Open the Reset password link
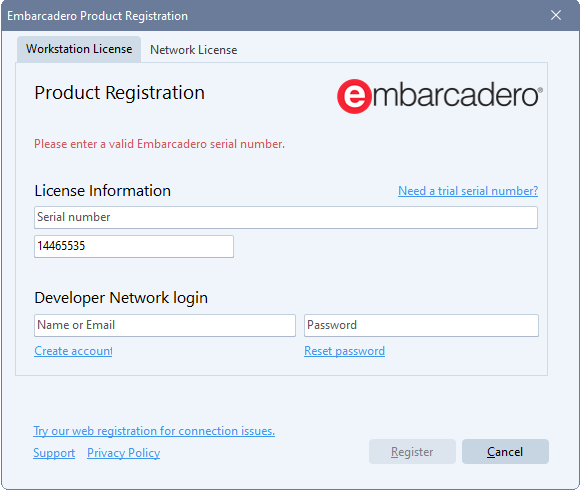Screen dimensions: 581x490 coord(345,351)
